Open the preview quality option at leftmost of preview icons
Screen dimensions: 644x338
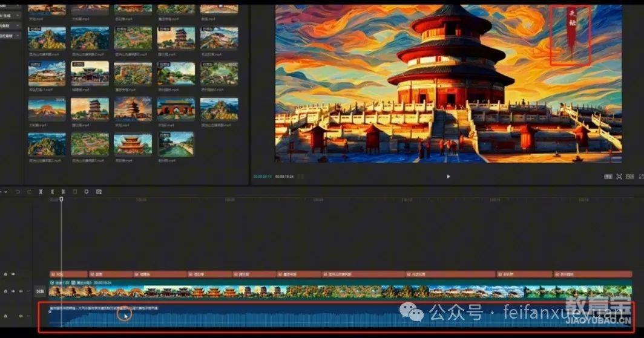click(x=608, y=177)
